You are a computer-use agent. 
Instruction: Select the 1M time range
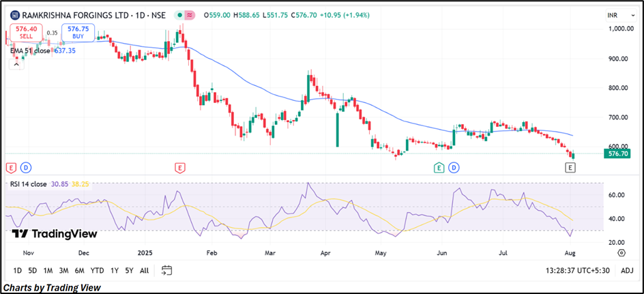(48, 271)
